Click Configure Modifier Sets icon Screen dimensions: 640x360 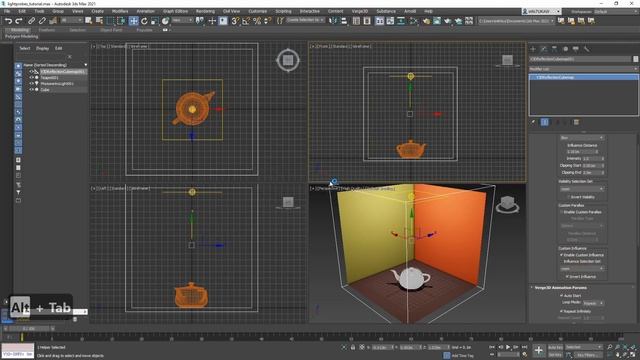(x=576, y=122)
